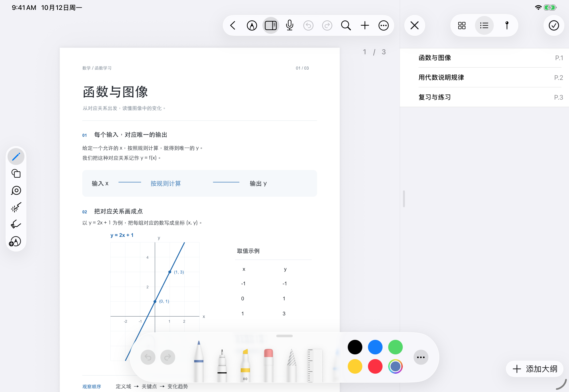
Task: Pick the yellow color swatch
Action: (355, 366)
